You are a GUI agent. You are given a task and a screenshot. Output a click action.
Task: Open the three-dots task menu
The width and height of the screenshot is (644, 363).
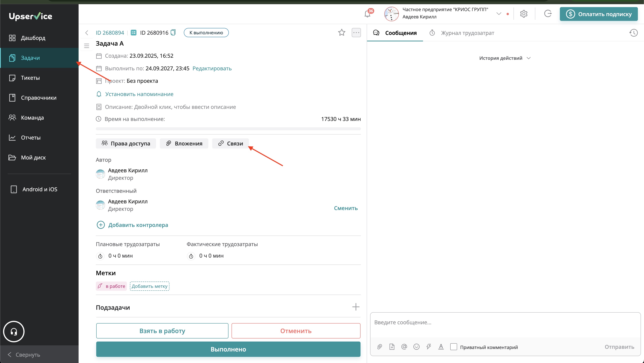pyautogui.click(x=356, y=33)
